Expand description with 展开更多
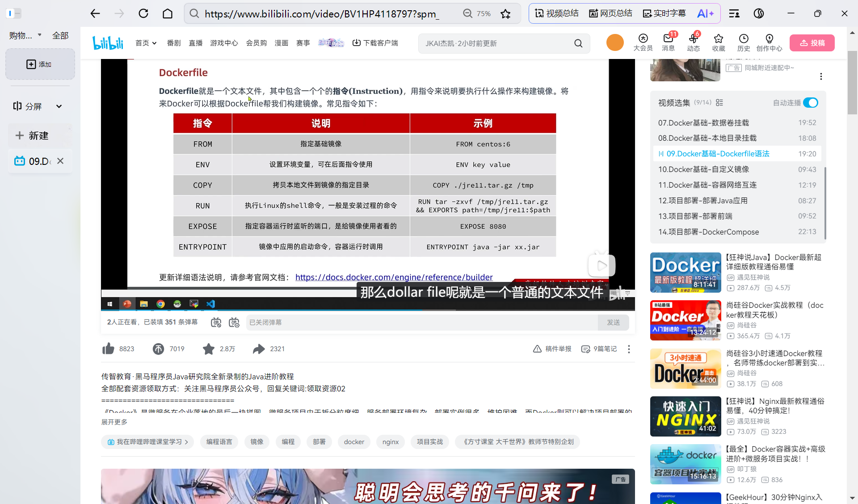 (114, 422)
